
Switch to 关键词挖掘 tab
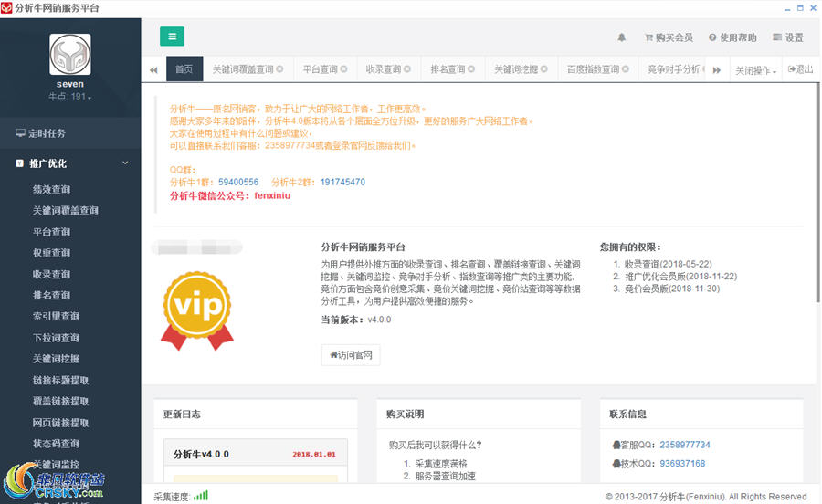coord(516,69)
